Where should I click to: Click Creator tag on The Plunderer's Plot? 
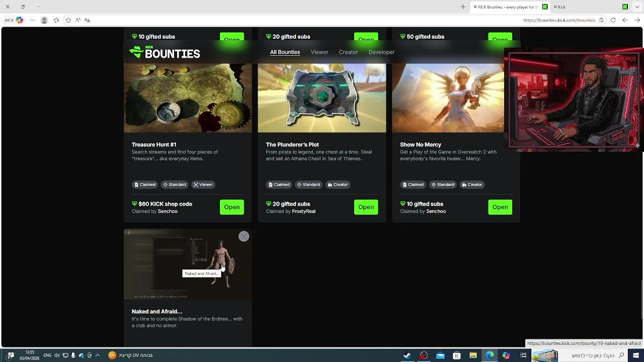pyautogui.click(x=338, y=185)
